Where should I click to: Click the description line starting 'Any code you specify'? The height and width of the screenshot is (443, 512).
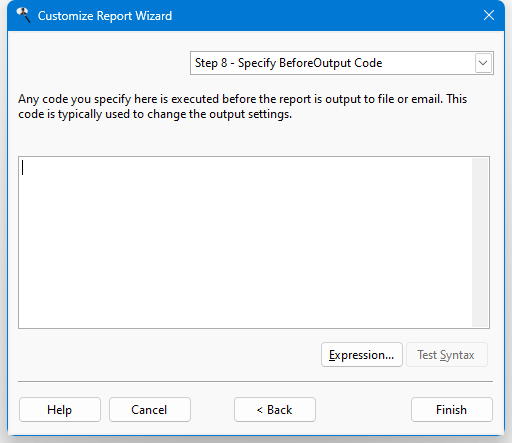click(243, 99)
